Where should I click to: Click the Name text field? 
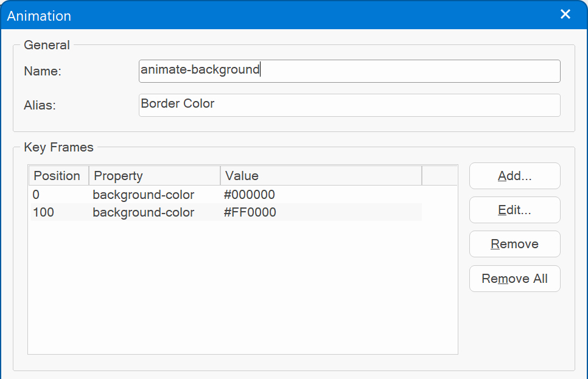(x=349, y=71)
